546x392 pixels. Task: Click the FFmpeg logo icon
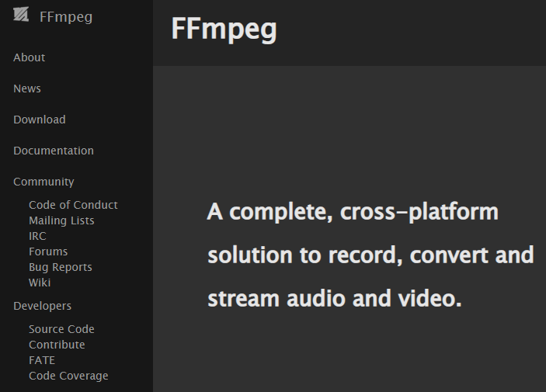click(20, 16)
